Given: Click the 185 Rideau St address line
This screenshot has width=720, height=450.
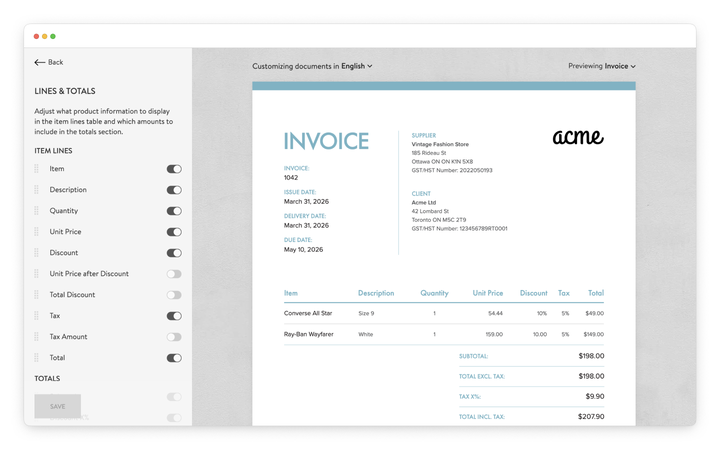Looking at the screenshot, I should pyautogui.click(x=428, y=153).
